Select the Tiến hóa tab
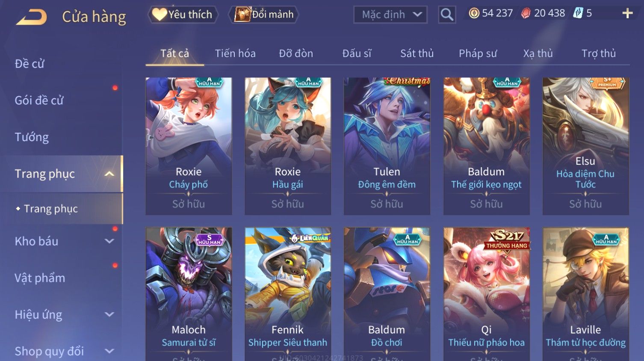The image size is (644, 361). (x=235, y=53)
